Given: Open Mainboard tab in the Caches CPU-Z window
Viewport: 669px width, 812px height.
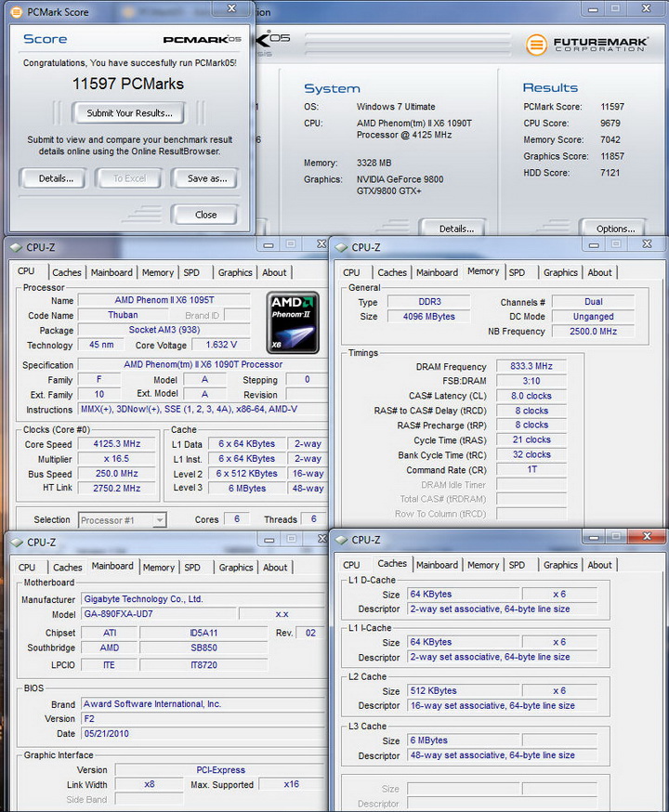Looking at the screenshot, I should pyautogui.click(x=437, y=565).
